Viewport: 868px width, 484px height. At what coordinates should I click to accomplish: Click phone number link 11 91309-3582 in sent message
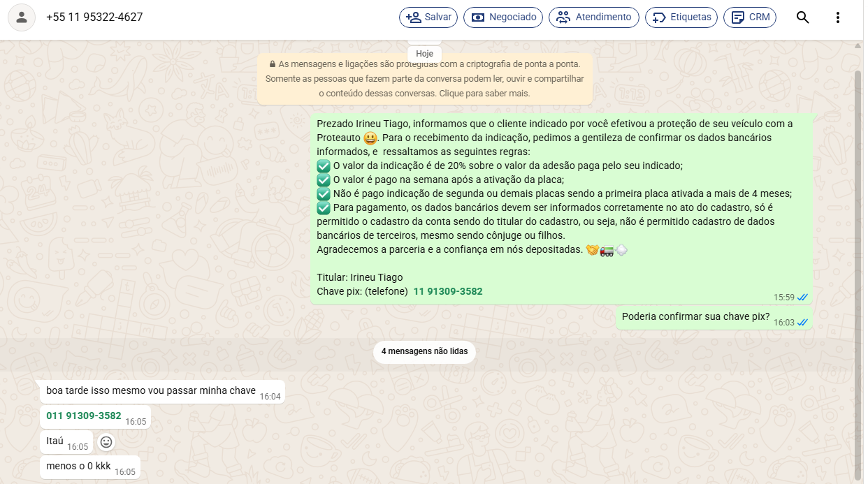point(448,291)
